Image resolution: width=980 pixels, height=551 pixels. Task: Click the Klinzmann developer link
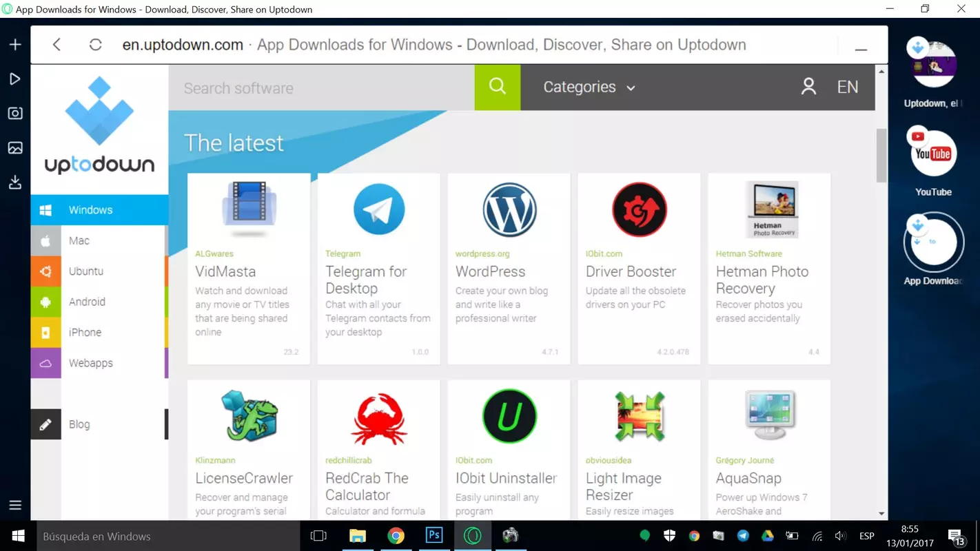coord(215,460)
